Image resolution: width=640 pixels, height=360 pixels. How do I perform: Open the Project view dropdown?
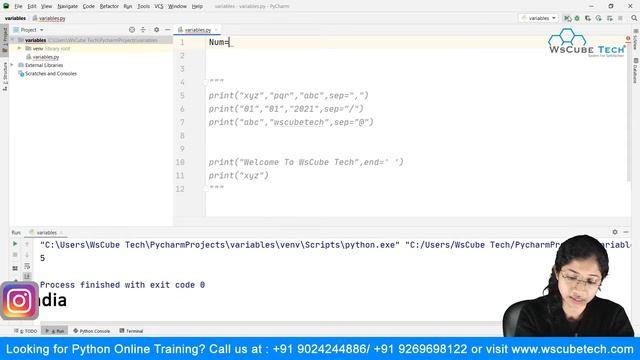29,30
